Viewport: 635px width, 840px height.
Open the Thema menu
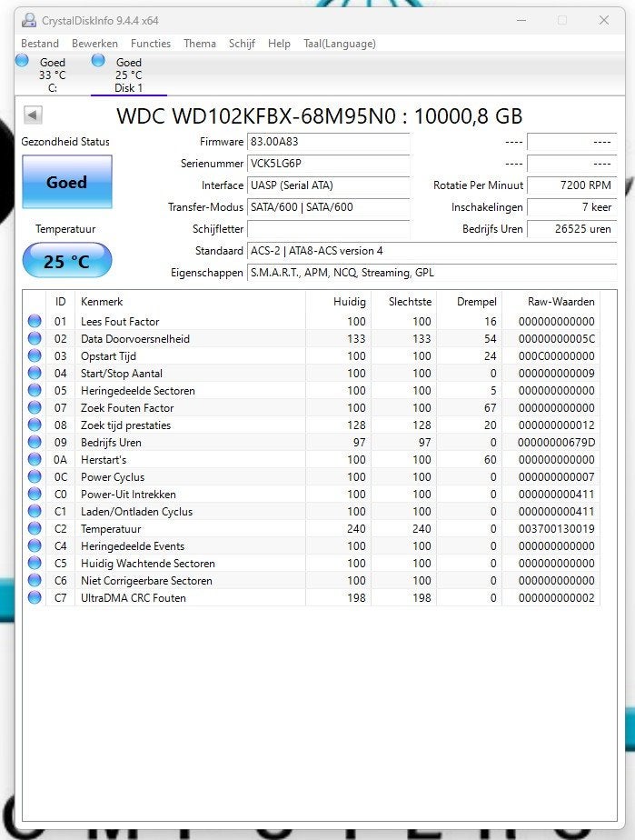200,44
